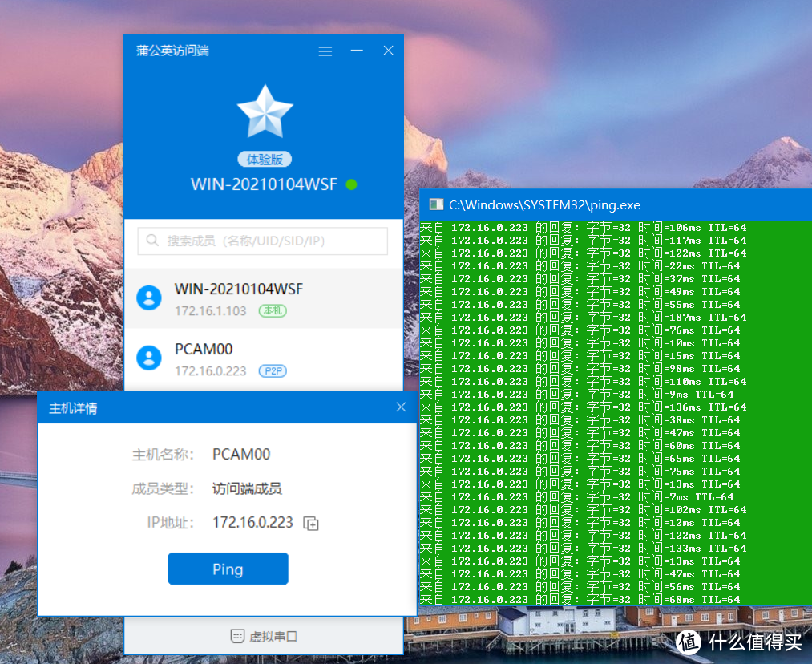812x664 pixels.
Task: Click the ping reply line with 时间=106ms
Action: (583, 228)
